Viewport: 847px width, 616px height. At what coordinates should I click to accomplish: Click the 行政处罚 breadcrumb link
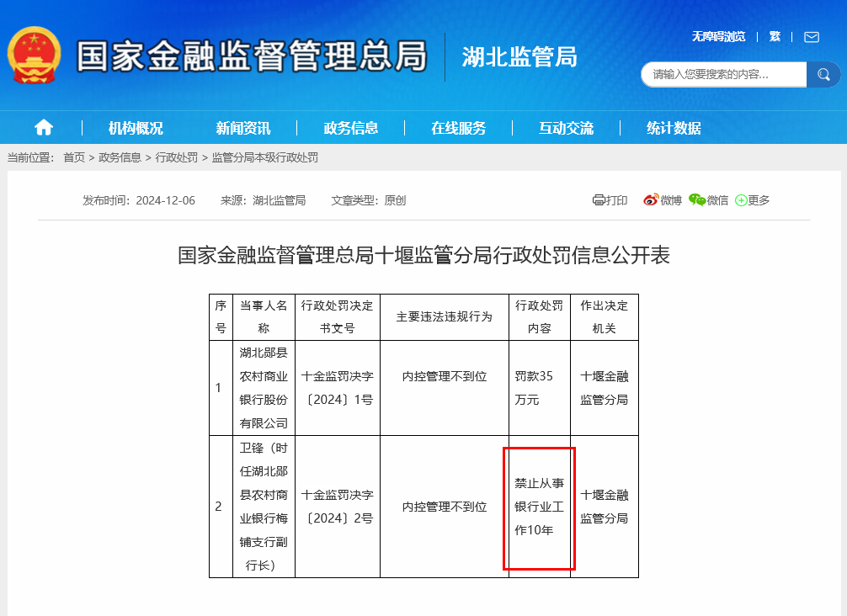point(177,157)
